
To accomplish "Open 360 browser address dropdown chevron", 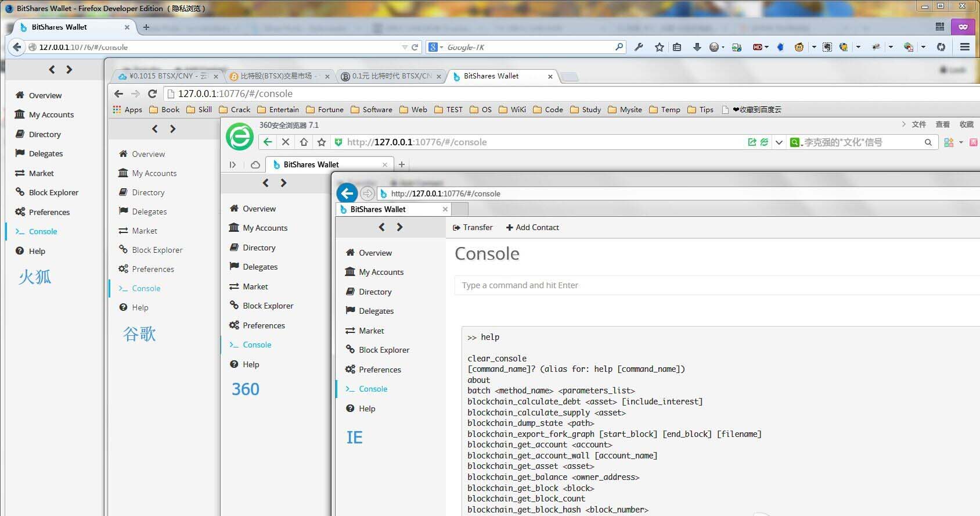I will point(779,142).
